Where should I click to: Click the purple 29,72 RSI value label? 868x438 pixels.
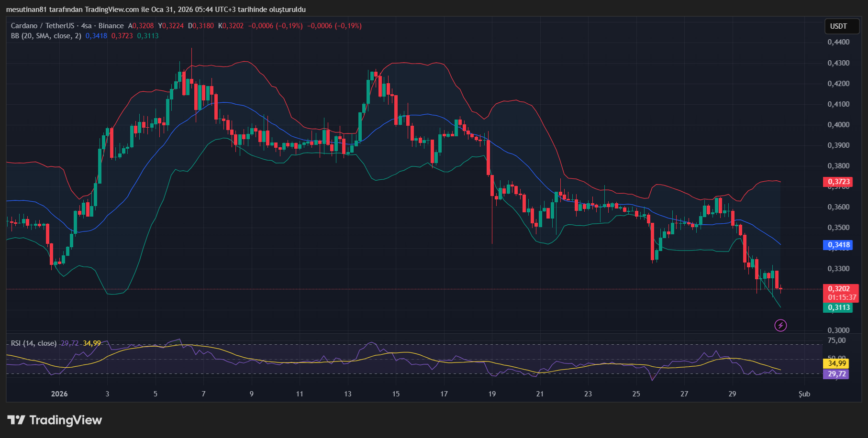click(837, 374)
